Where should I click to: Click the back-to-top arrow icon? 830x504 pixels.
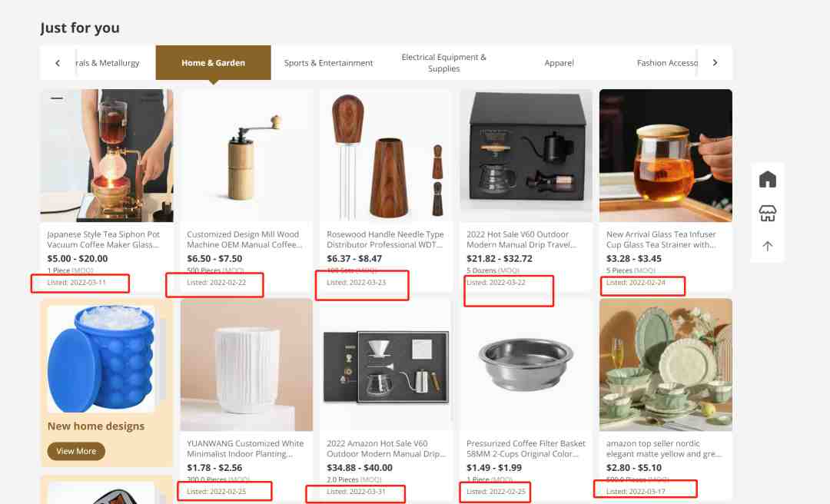[x=767, y=246]
